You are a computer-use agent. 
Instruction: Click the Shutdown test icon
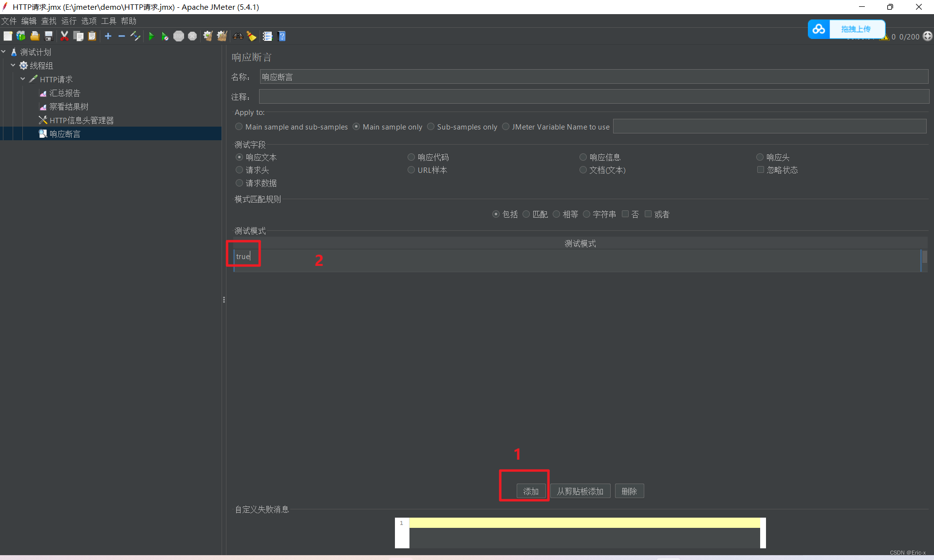(x=192, y=36)
